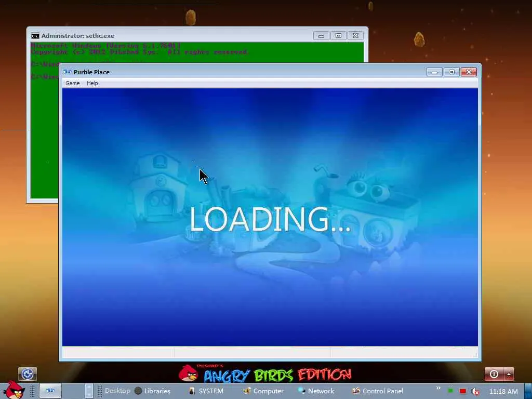Click the Purble Place title bar icon
The height and width of the screenshot is (399, 532).
click(68, 72)
